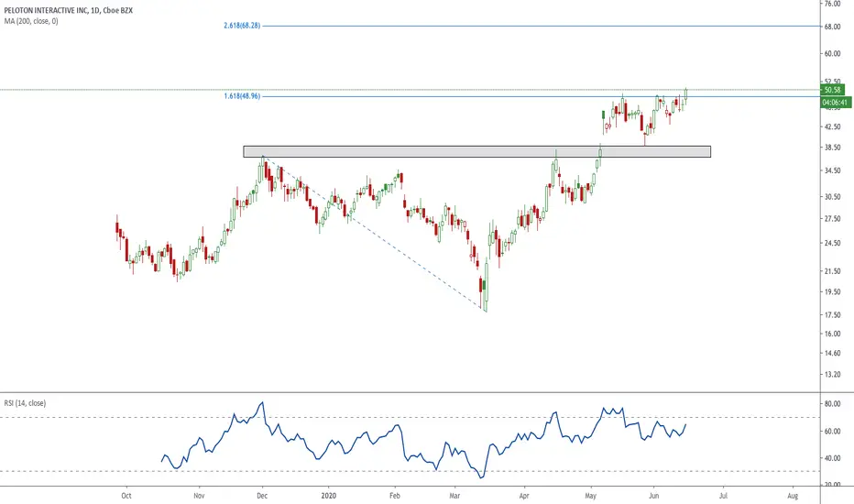Click the 34.50 price axis label
854x504 pixels.
pyautogui.click(x=832, y=170)
